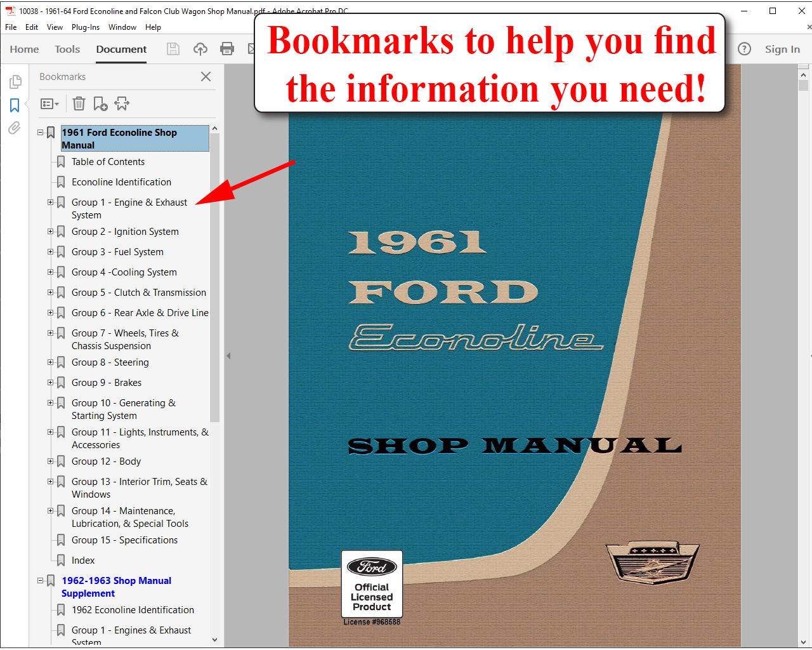Viewport: 812px width, 650px height.
Task: Open the Edit menu
Action: pyautogui.click(x=32, y=27)
